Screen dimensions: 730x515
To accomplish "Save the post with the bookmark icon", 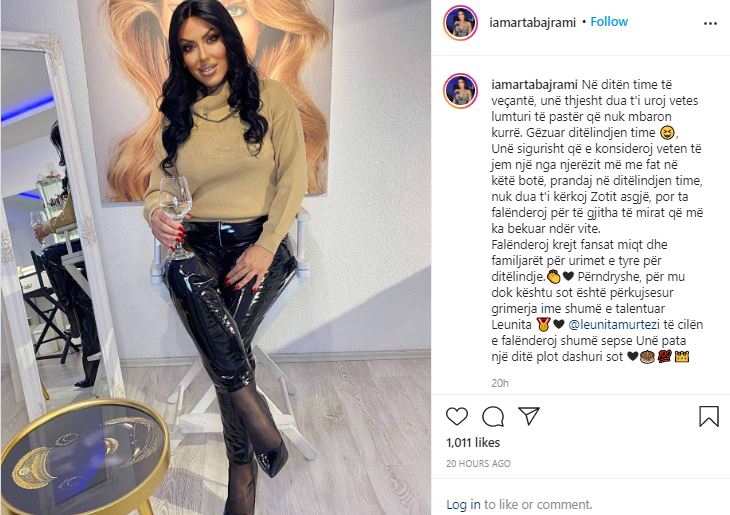I will point(709,416).
